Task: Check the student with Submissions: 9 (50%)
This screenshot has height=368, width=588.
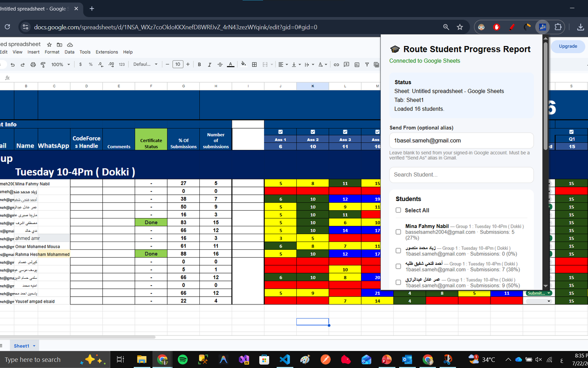Action: coord(398,282)
